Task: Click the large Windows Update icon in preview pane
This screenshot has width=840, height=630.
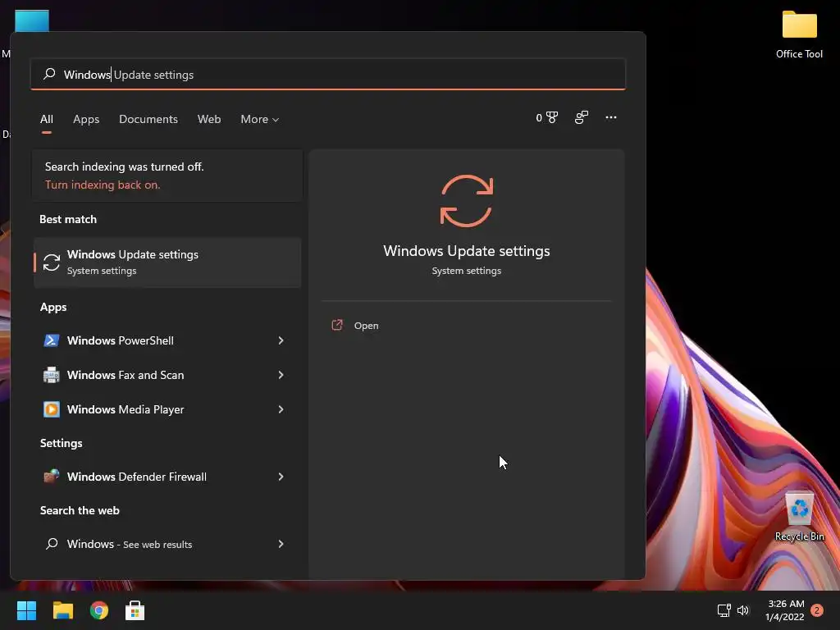Action: tap(467, 201)
